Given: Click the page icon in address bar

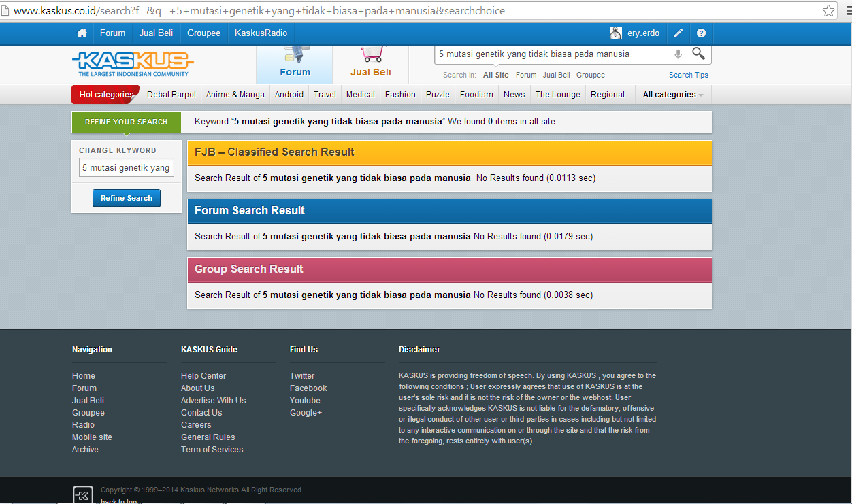Looking at the screenshot, I should [5, 11].
